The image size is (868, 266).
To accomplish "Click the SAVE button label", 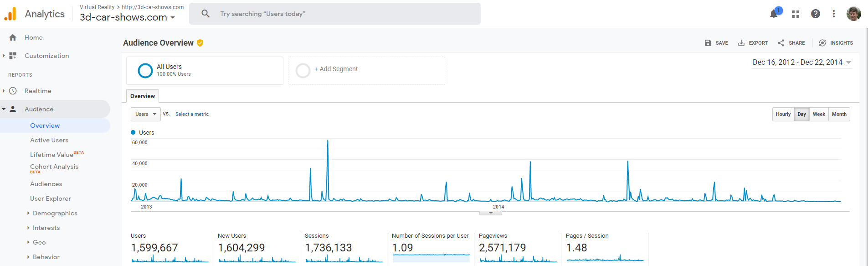I will point(722,43).
